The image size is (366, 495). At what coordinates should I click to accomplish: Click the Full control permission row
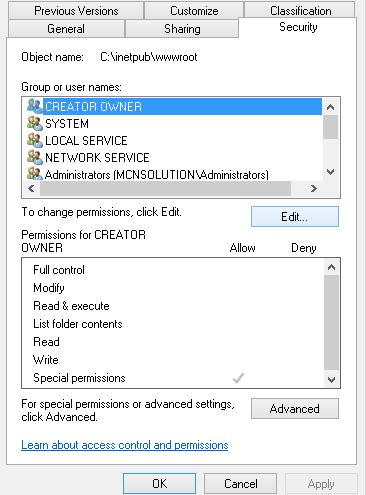pyautogui.click(x=173, y=270)
